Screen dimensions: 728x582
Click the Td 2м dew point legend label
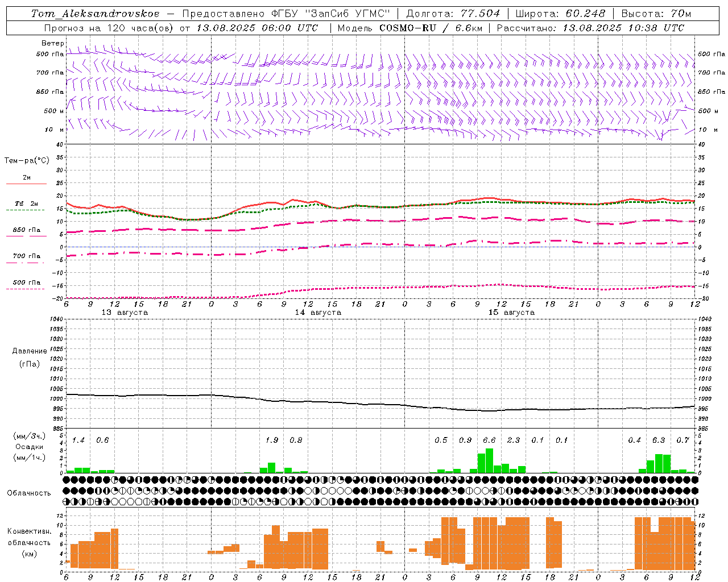point(27,203)
